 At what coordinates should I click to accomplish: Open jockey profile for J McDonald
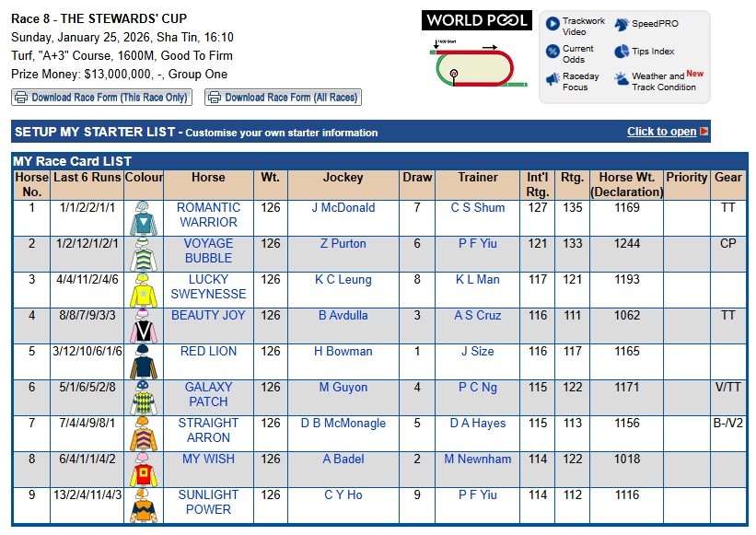click(343, 207)
